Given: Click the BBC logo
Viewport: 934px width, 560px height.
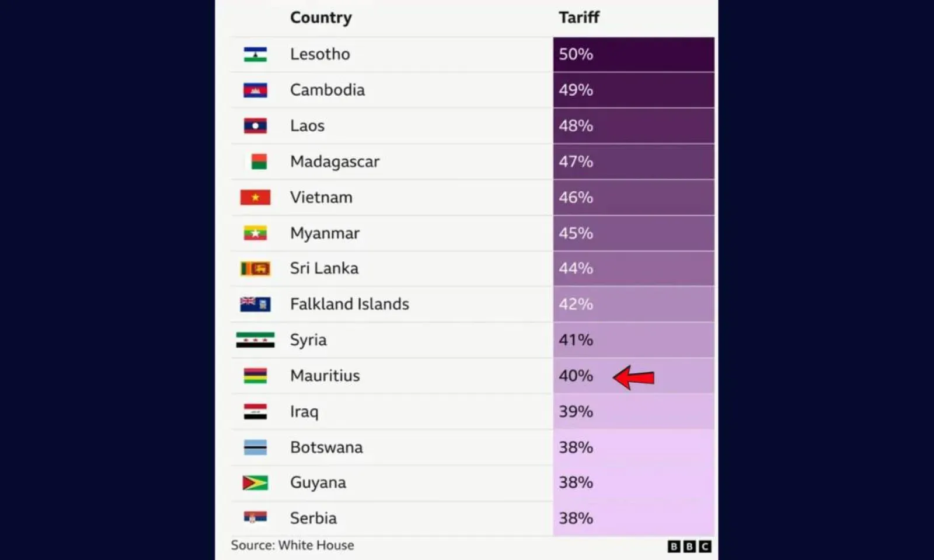Looking at the screenshot, I should (x=689, y=546).
